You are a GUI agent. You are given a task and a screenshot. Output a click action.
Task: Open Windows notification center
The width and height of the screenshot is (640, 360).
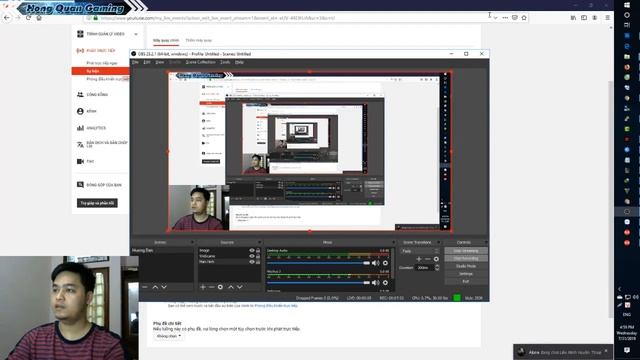point(627,350)
